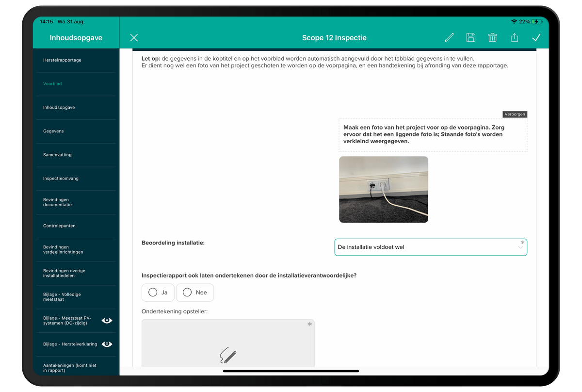Tap the pencil edit icon
The width and height of the screenshot is (582, 392).
[x=449, y=38]
